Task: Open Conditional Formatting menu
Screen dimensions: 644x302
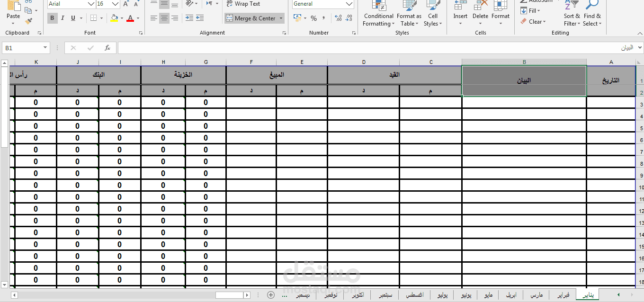Action: pyautogui.click(x=378, y=13)
